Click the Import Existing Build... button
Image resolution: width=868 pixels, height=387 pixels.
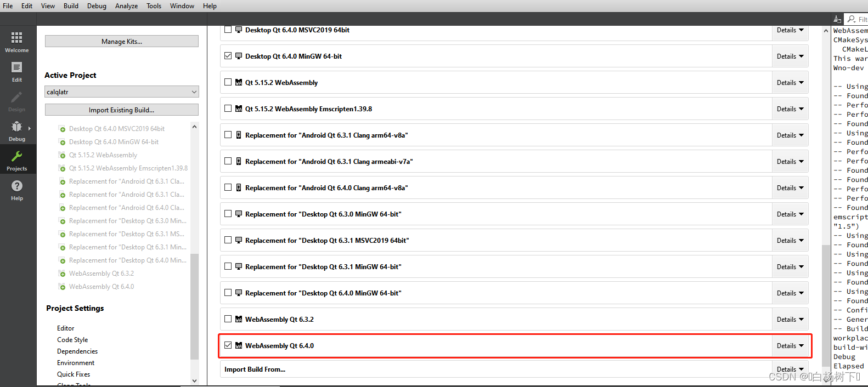pyautogui.click(x=122, y=110)
